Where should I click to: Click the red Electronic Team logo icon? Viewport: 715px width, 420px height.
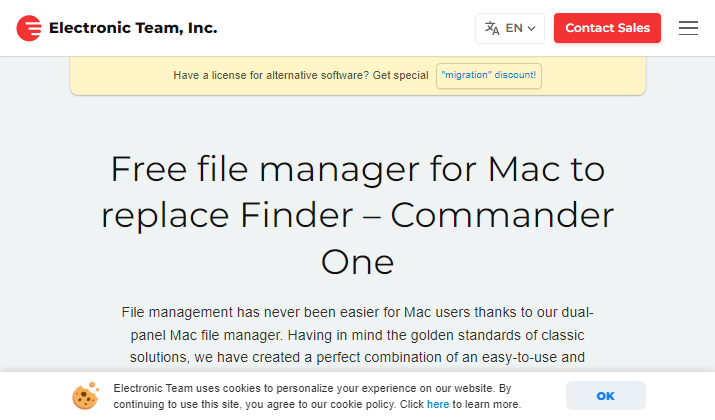click(x=29, y=28)
